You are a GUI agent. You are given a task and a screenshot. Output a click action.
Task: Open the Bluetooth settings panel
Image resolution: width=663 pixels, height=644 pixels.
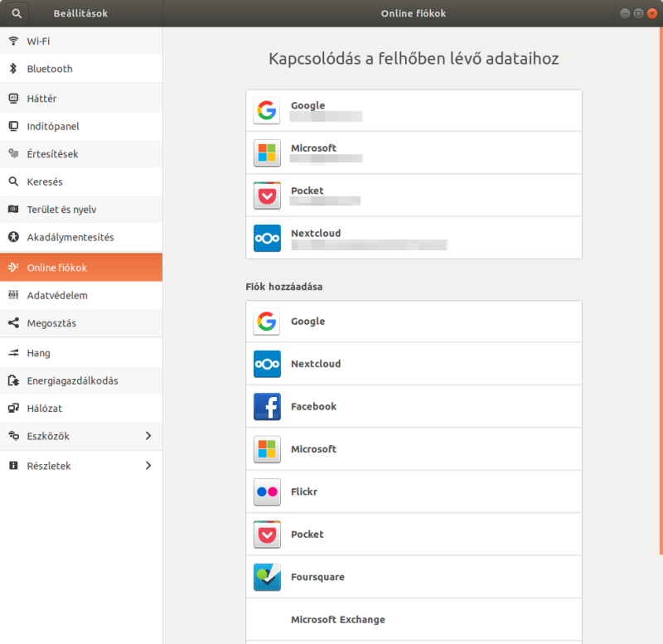click(81, 69)
